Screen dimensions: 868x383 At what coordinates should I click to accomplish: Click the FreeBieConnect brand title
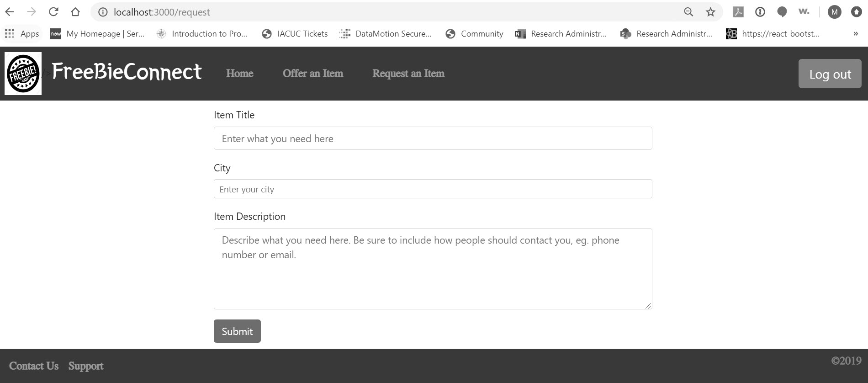[127, 72]
